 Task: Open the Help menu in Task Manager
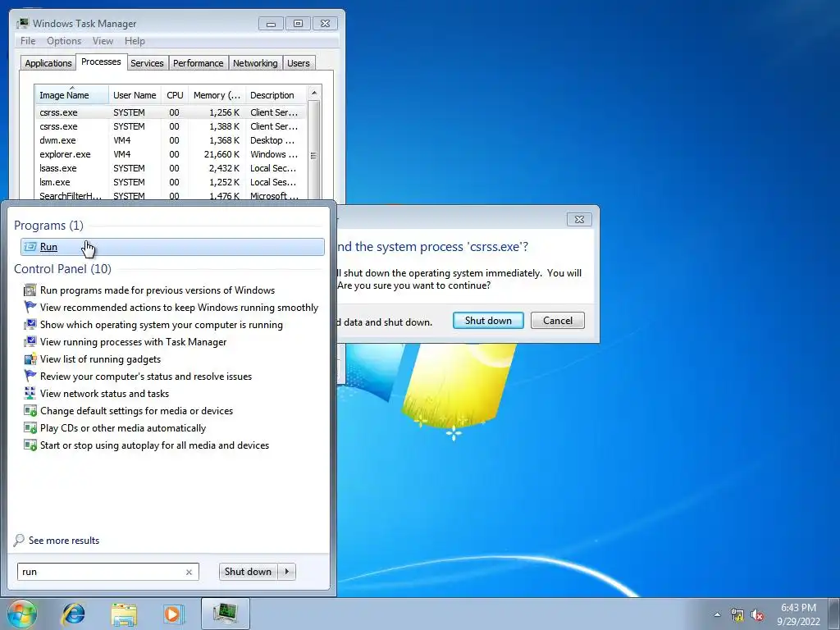click(135, 41)
